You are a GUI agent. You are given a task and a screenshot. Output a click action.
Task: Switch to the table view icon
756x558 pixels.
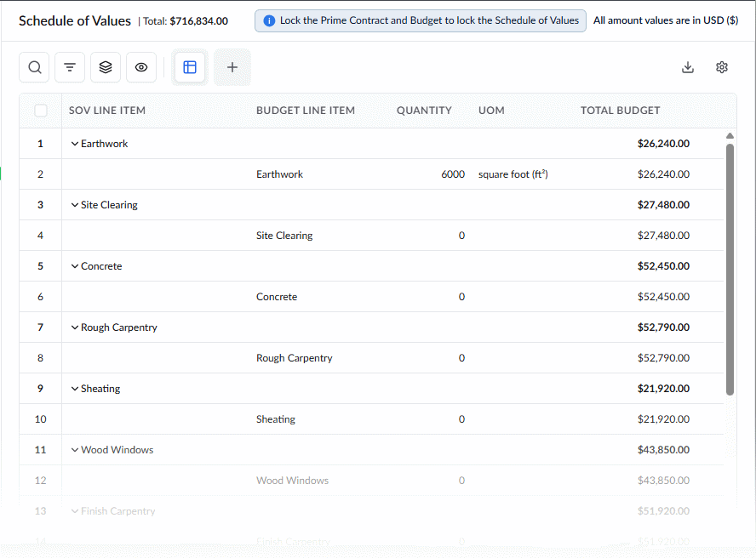click(190, 67)
